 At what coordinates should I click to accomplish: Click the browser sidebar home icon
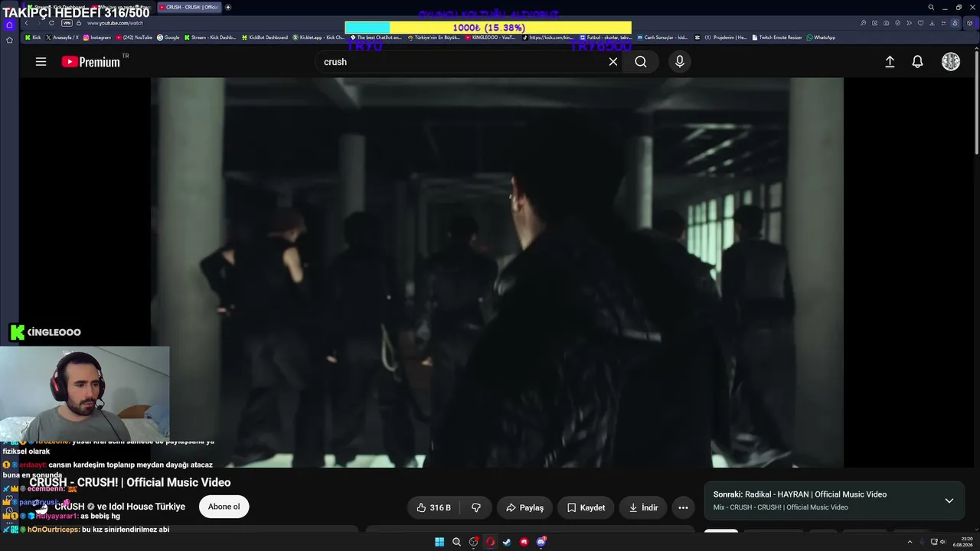[x=9, y=24]
